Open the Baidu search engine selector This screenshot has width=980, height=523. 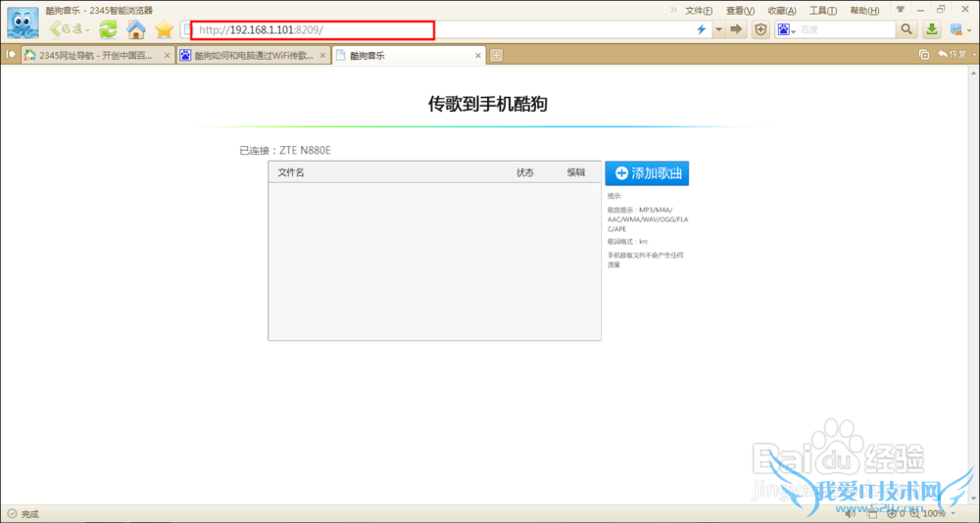(786, 29)
